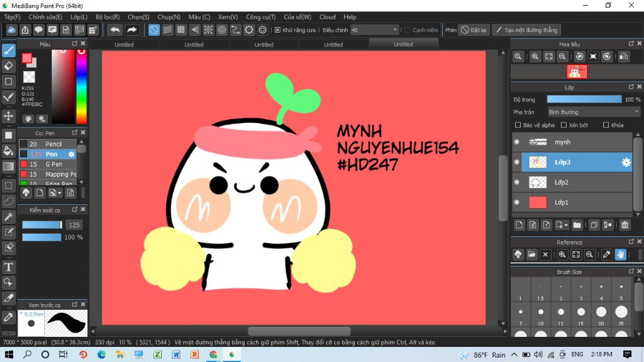This screenshot has height=362, width=644.
Task: Adjust brush size slider at 125
Action: point(42,225)
